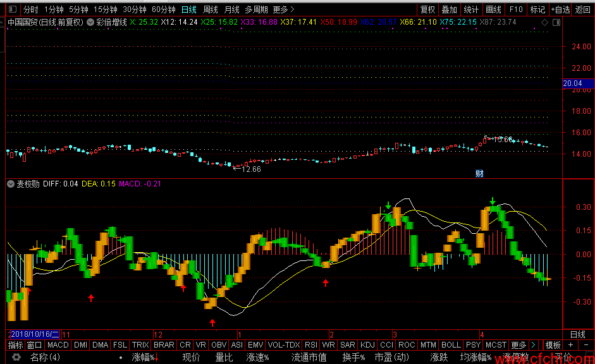
Task: Open the 指标 indicator tab
Action: [x=16, y=345]
